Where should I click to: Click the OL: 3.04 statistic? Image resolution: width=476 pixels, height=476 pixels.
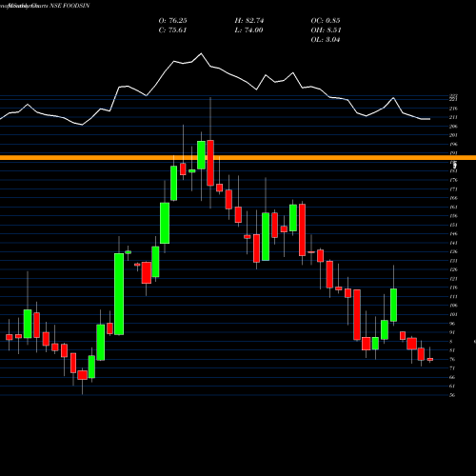(326, 40)
